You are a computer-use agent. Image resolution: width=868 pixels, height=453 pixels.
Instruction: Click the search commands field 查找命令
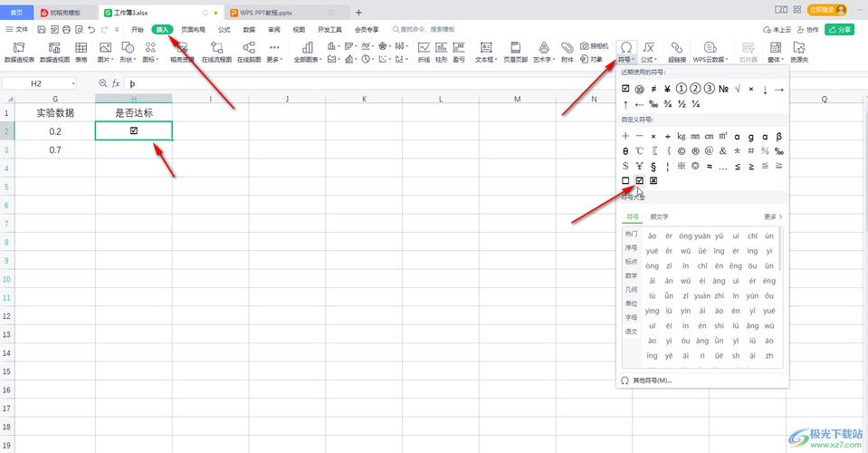click(x=424, y=29)
